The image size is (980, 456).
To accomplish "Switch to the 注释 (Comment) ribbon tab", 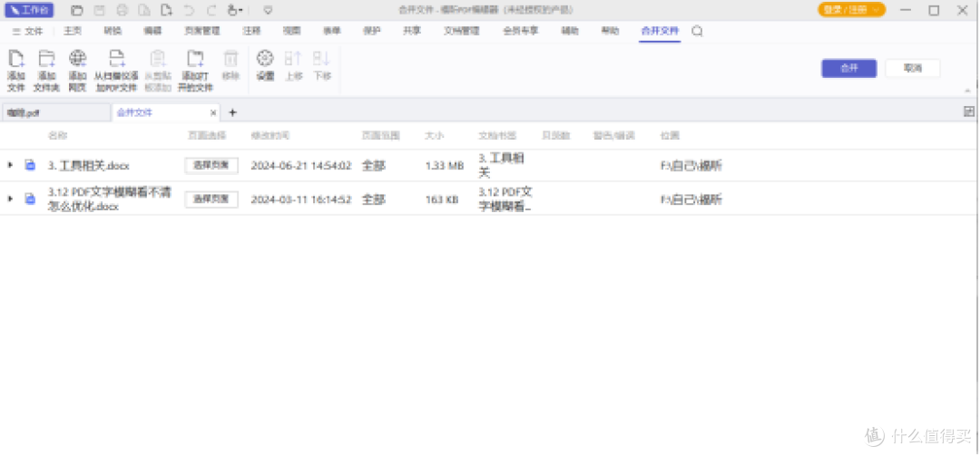I will (x=251, y=31).
